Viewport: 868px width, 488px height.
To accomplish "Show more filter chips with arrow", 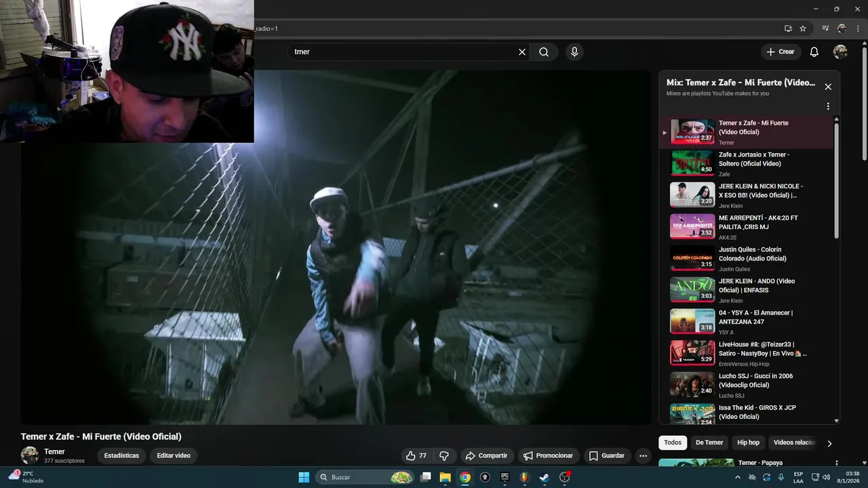I will 829,443.
